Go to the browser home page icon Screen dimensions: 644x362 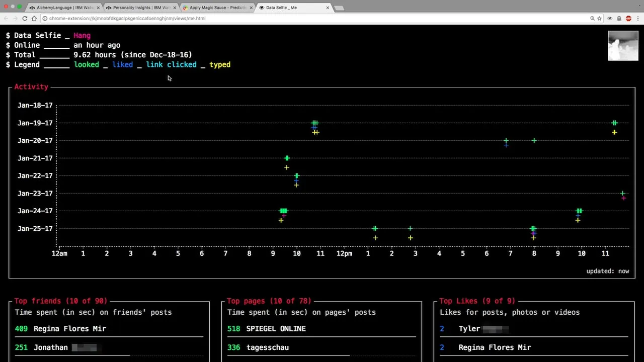34,19
